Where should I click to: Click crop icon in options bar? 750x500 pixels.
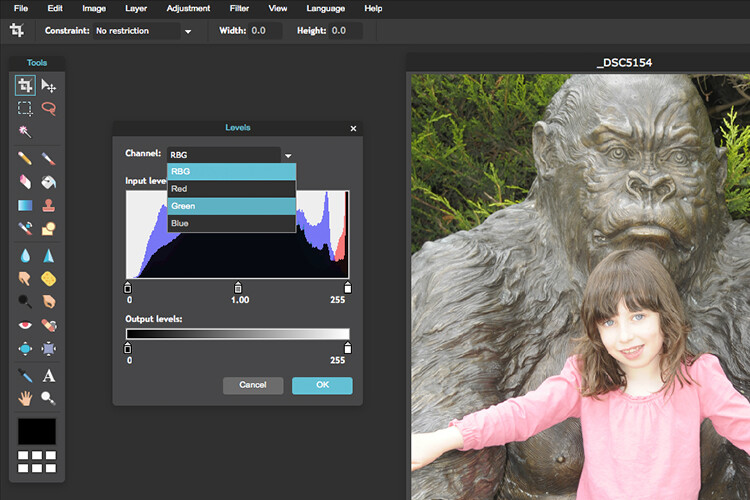click(x=17, y=31)
